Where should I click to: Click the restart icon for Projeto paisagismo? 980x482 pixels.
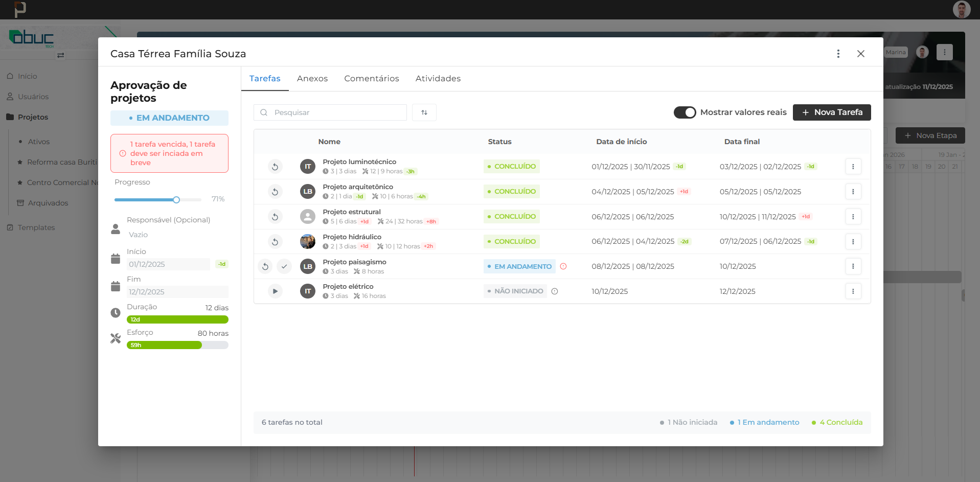coord(265,266)
